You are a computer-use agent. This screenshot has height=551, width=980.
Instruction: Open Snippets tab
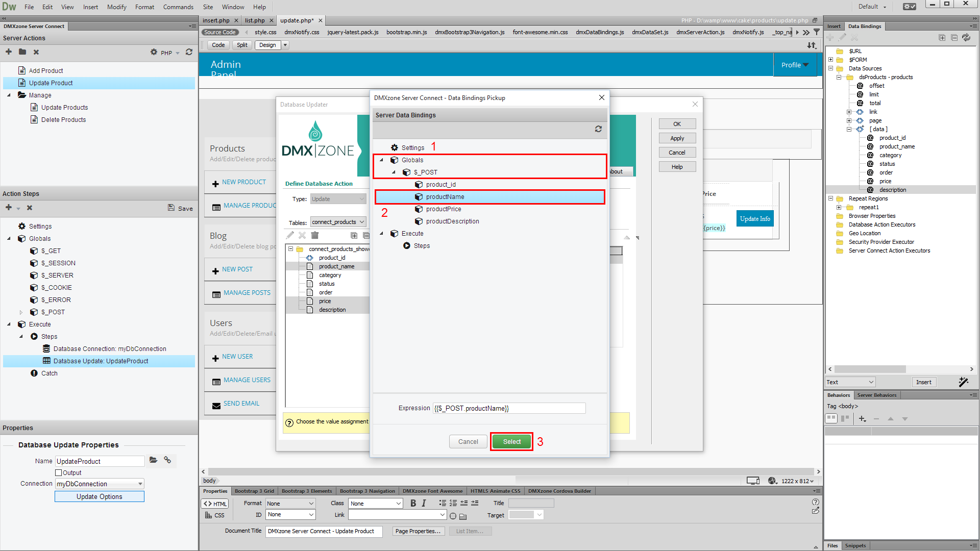point(855,545)
